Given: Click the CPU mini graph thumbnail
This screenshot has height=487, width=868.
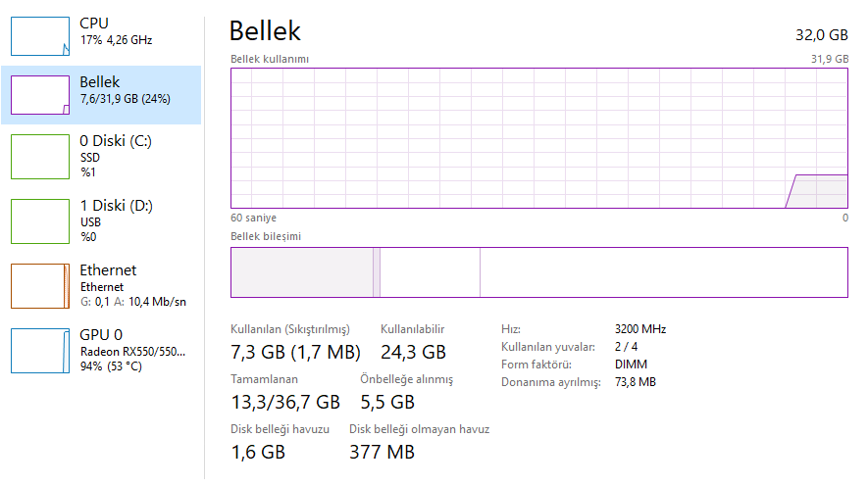Looking at the screenshot, I should coord(40,35).
